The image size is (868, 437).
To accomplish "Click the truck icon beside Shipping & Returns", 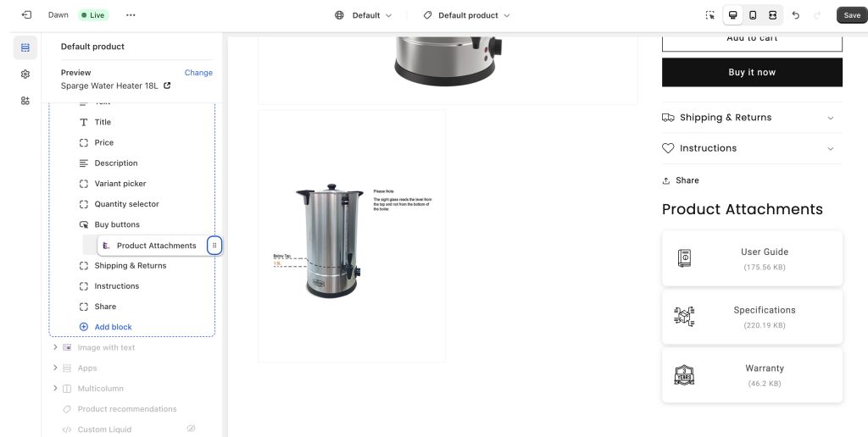I will 668,117.
